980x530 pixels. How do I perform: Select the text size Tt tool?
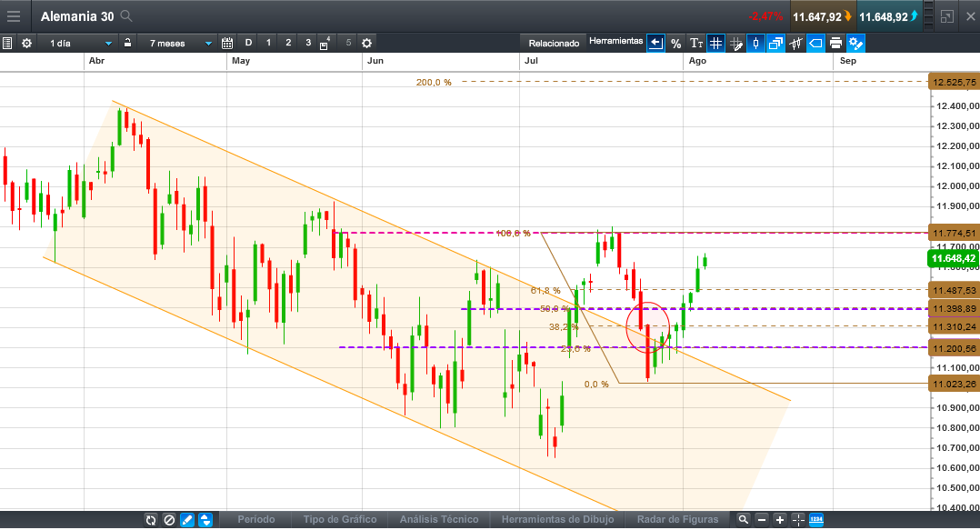pyautogui.click(x=695, y=43)
